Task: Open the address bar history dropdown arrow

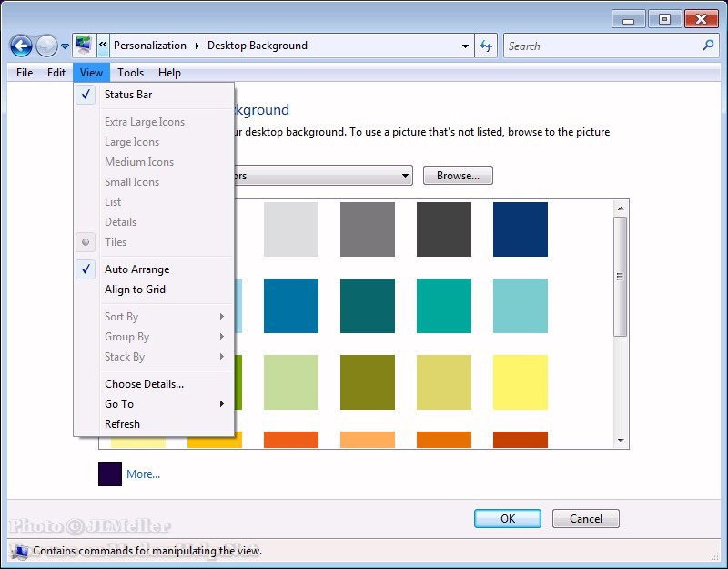Action: (x=465, y=46)
